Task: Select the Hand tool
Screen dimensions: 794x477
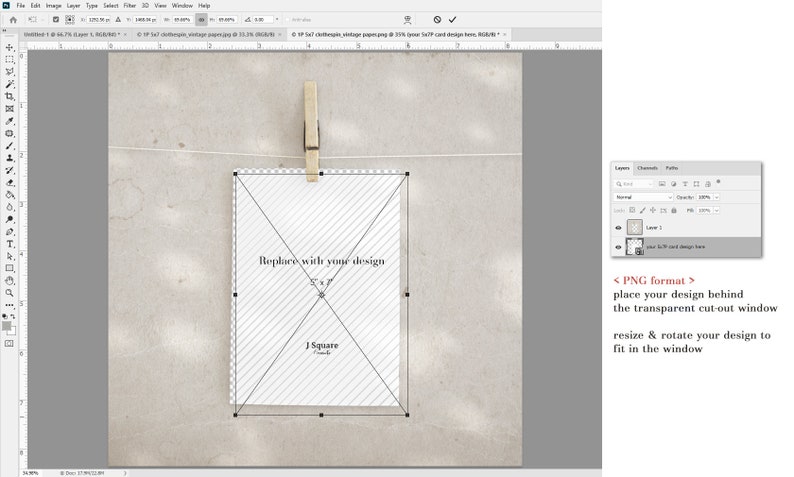Action: [10, 281]
